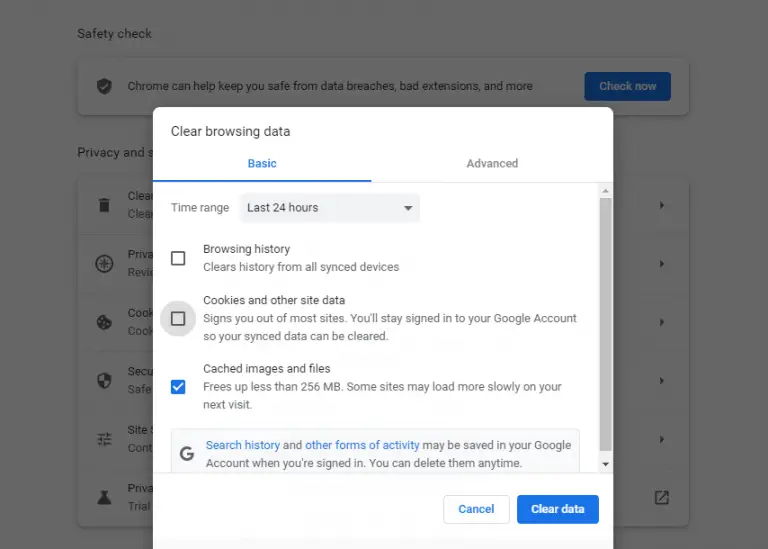The width and height of the screenshot is (768, 549).
Task: Switch to the Advanced tab
Action: click(x=492, y=163)
